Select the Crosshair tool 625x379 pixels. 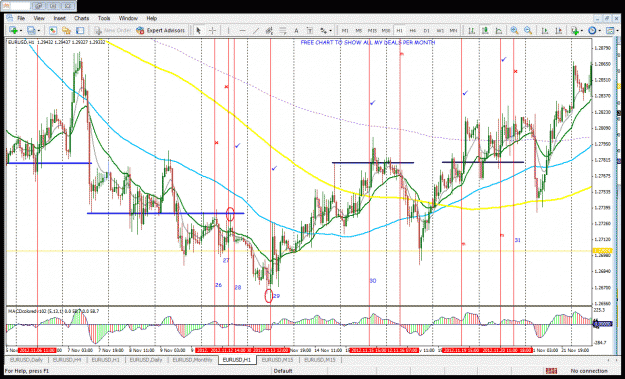[x=212, y=30]
